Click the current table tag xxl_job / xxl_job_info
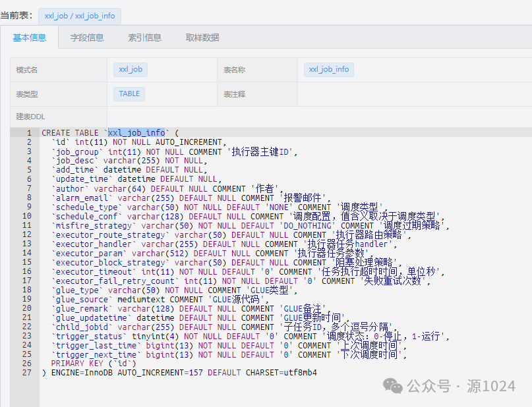Image resolution: width=532 pixels, height=407 pixels. point(80,16)
